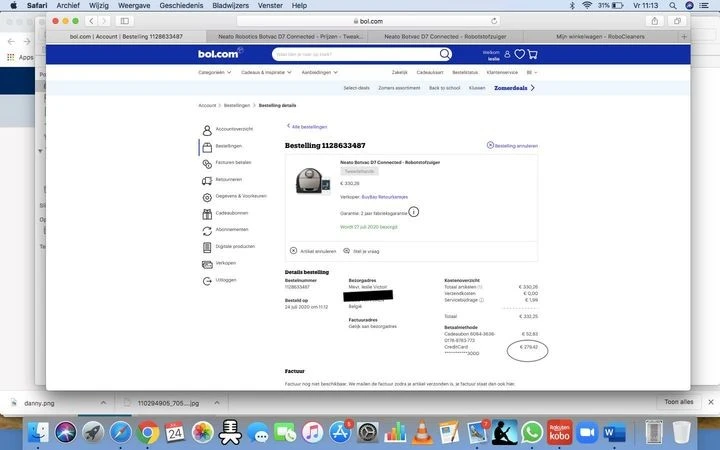Open Rakuten Kobo icon in Dock
The height and width of the screenshot is (450, 720).
coord(559,433)
